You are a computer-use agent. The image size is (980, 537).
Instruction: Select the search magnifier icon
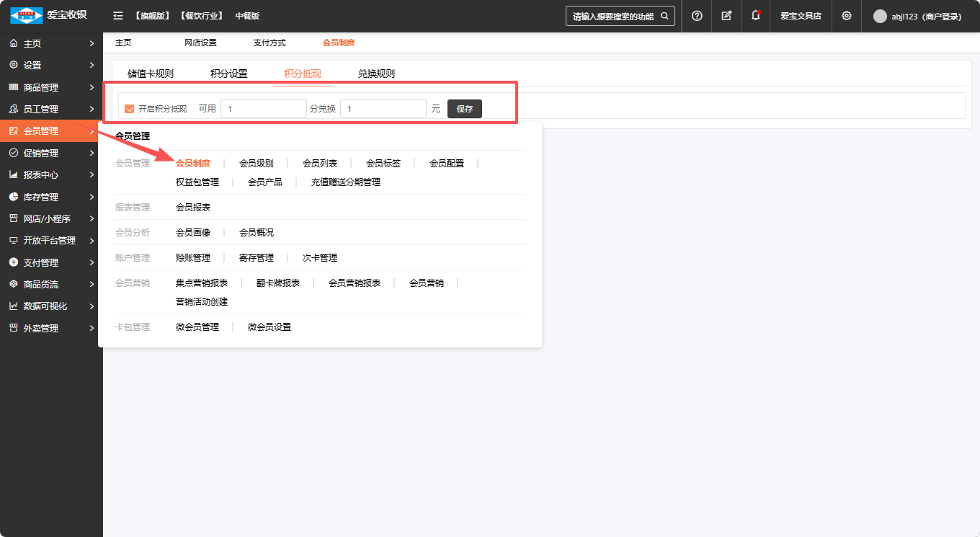[x=664, y=16]
